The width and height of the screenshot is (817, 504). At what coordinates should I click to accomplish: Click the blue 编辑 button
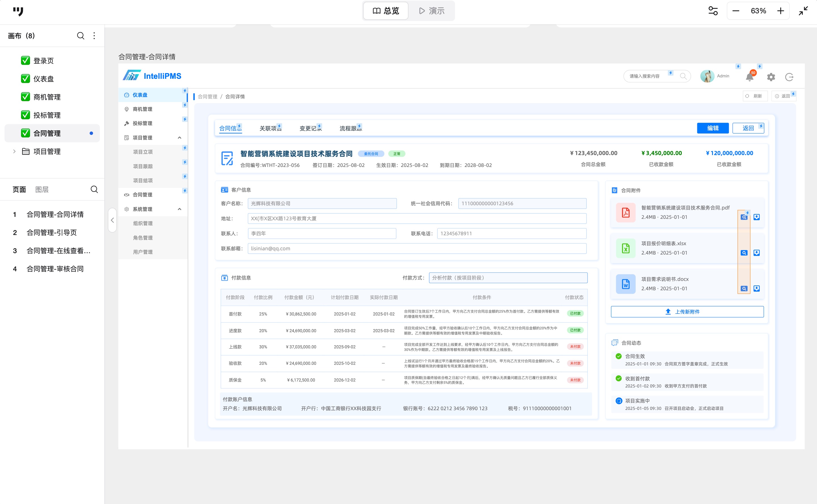coord(713,128)
